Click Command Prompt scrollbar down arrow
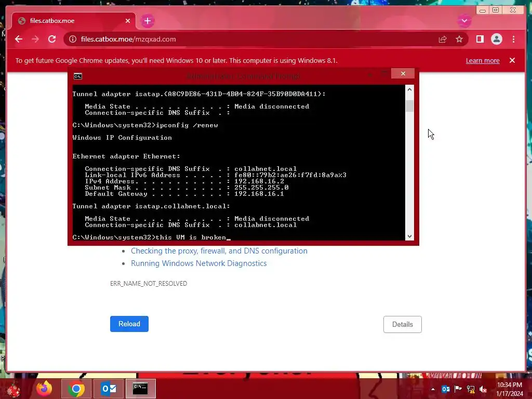This screenshot has height=399, width=532. click(409, 236)
